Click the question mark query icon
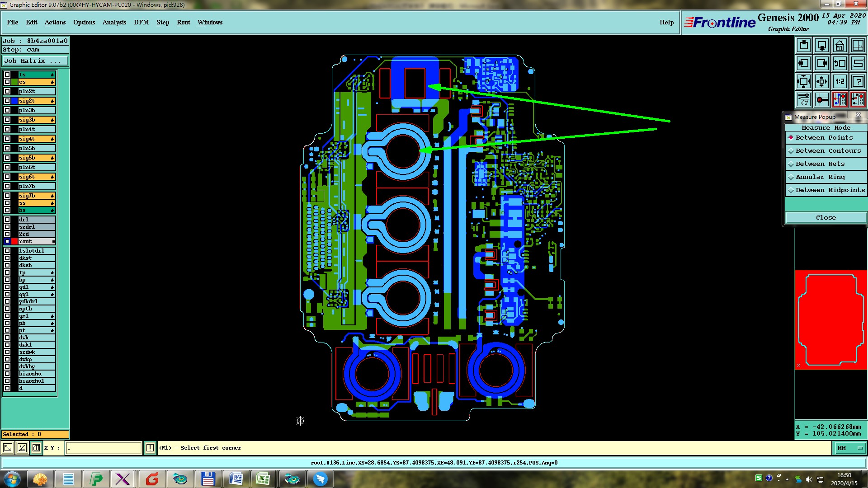 coord(858,81)
